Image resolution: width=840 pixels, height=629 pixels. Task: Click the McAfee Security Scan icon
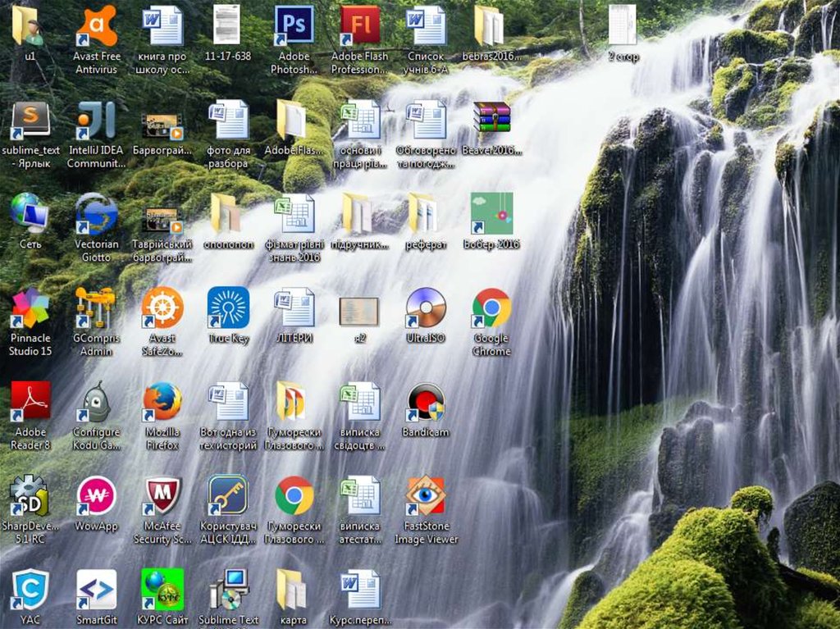point(162,497)
